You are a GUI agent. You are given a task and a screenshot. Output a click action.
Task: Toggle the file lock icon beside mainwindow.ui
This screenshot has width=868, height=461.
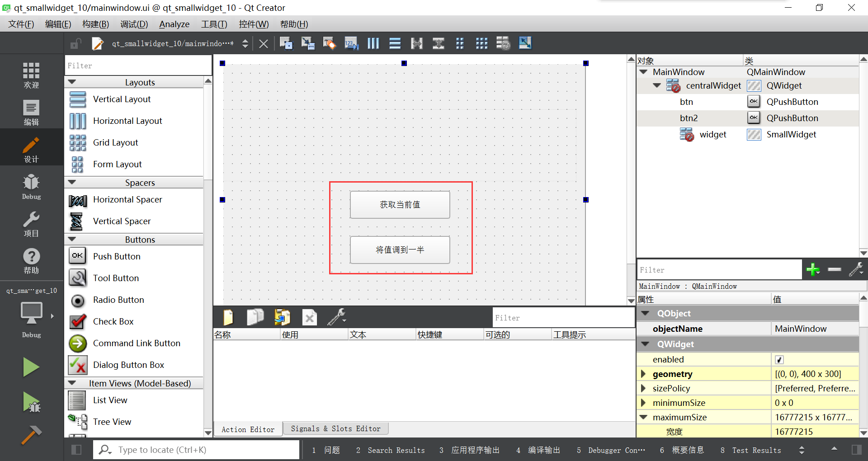75,43
